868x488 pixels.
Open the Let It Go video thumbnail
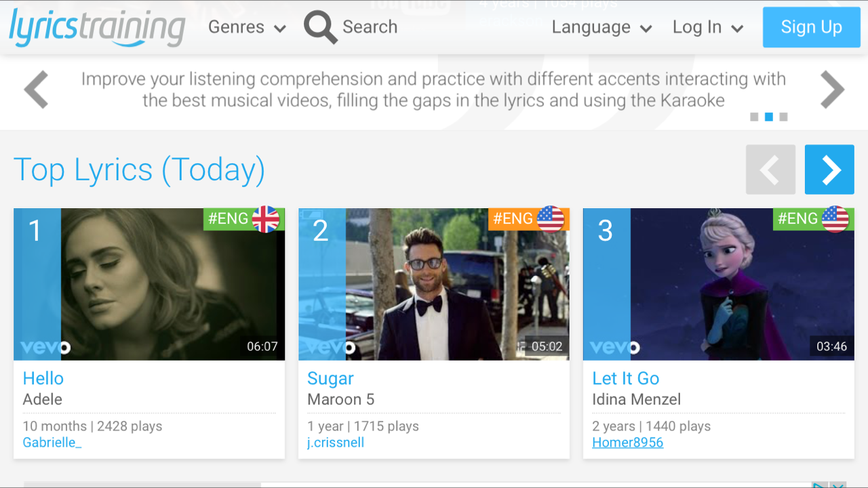coord(719,285)
